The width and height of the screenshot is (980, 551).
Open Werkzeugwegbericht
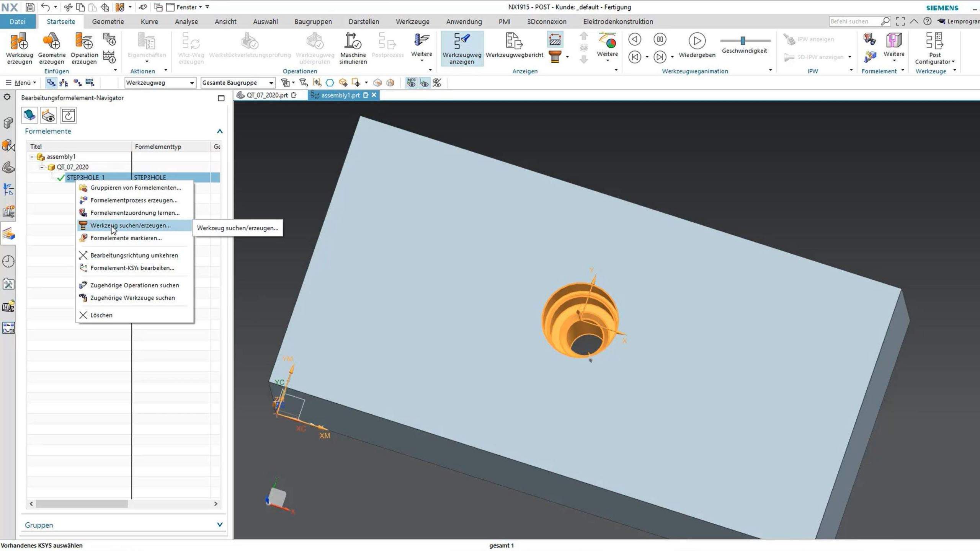point(514,46)
